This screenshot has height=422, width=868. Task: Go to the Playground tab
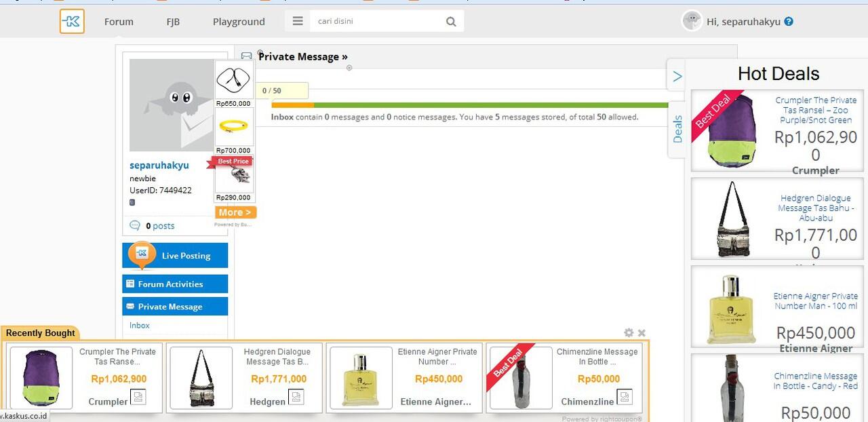click(239, 22)
